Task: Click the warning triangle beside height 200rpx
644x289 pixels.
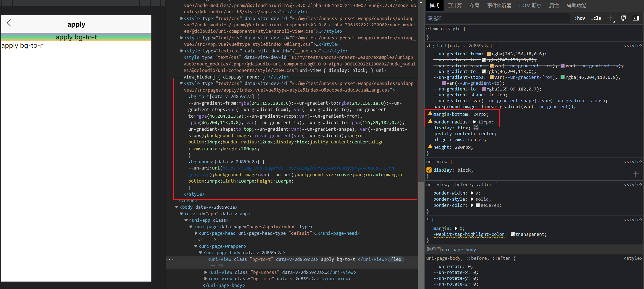Action: [430, 146]
